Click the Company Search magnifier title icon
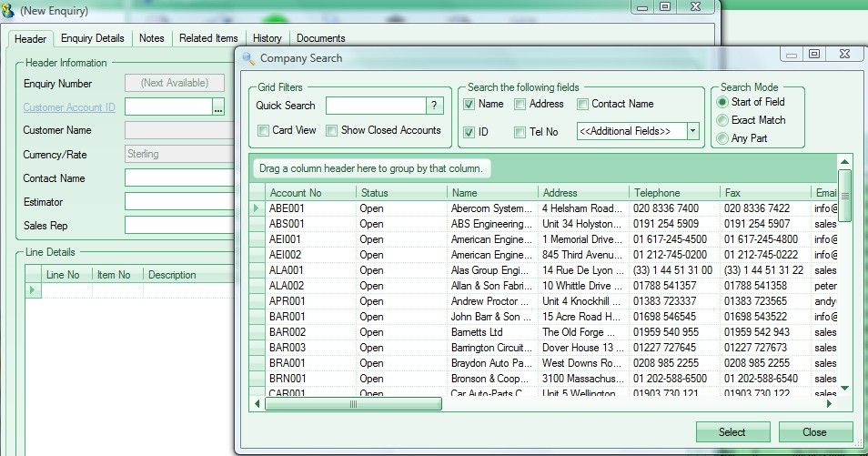 click(x=248, y=58)
